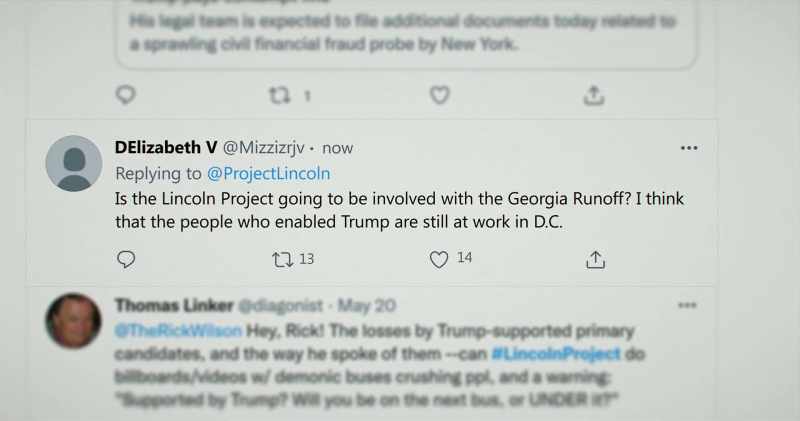800x421 pixels.
Task: Reply to DElizabeth V's tweet
Action: tap(126, 259)
